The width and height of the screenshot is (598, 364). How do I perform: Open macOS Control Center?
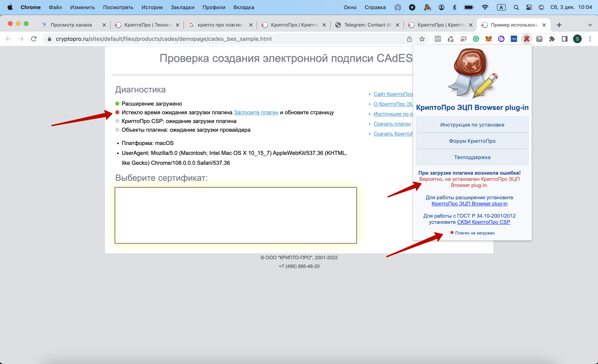point(529,7)
